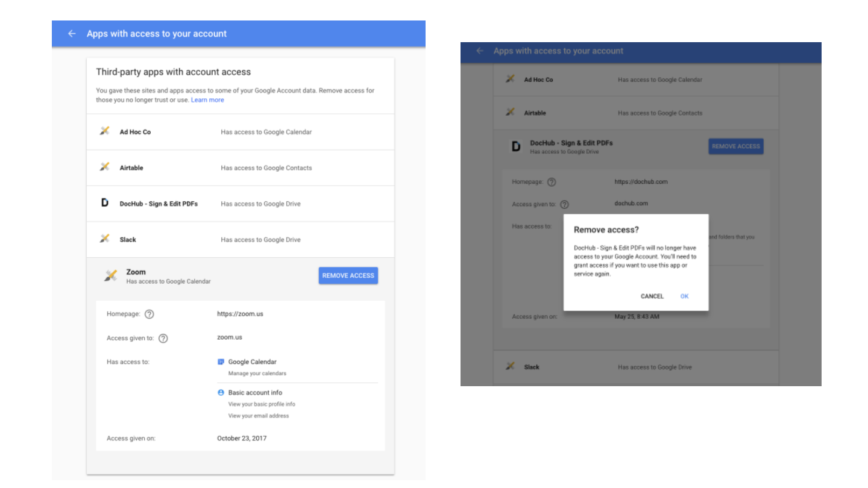Expand the Ad Hoc Co row in left panel
Screen dimensions: 868x488
pos(241,132)
